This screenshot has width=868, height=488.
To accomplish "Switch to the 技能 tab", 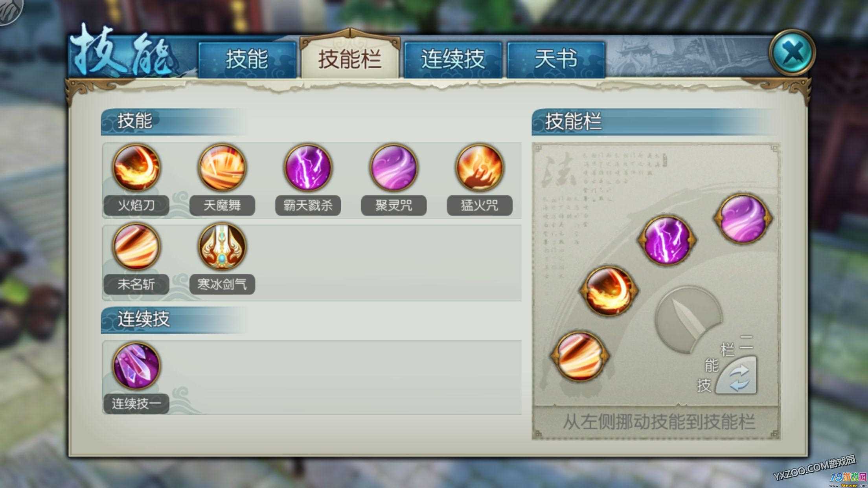I will tap(247, 60).
